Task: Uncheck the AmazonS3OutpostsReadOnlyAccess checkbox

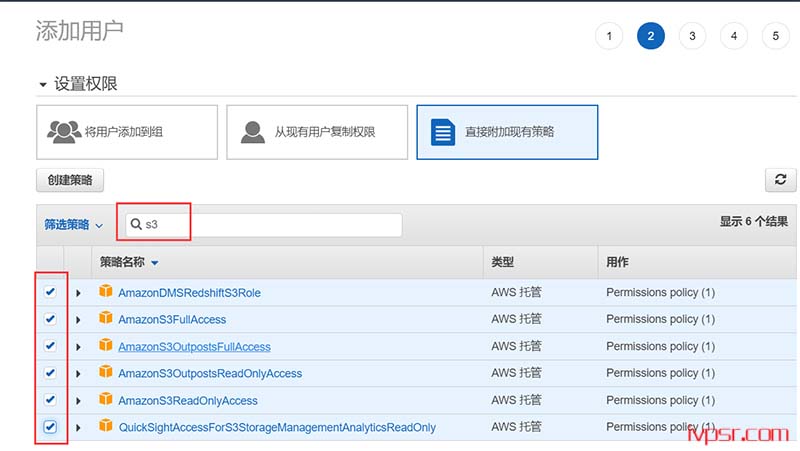Action: [x=50, y=373]
